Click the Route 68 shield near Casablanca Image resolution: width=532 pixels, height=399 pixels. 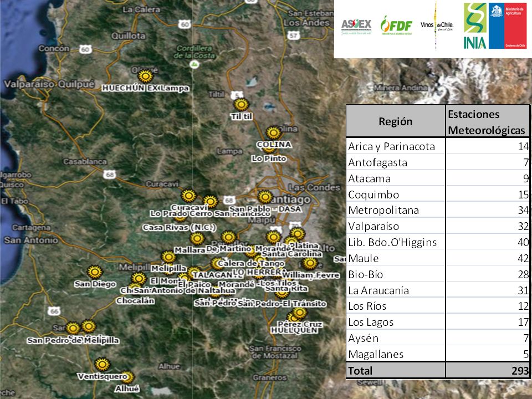[110, 175]
